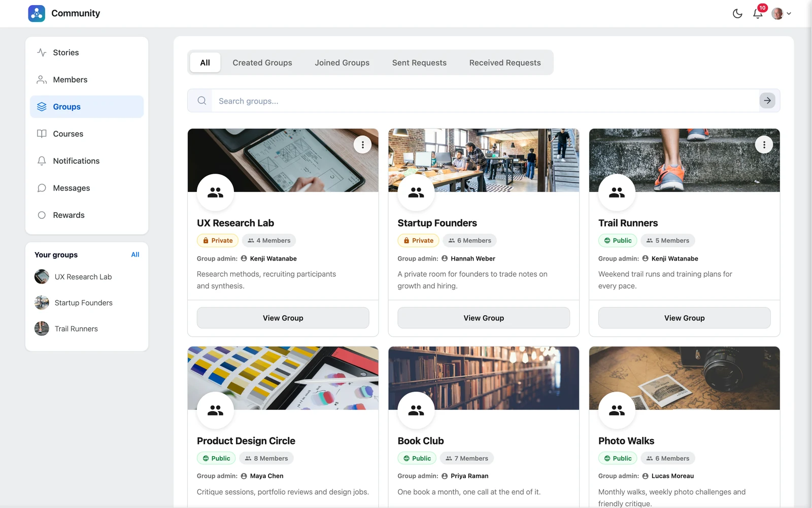Switch to the All tab
This screenshot has width=812, height=508.
[205, 62]
